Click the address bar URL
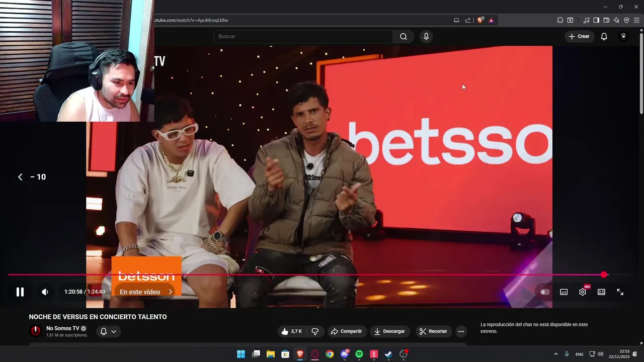The image size is (644, 362). pyautogui.click(x=191, y=20)
